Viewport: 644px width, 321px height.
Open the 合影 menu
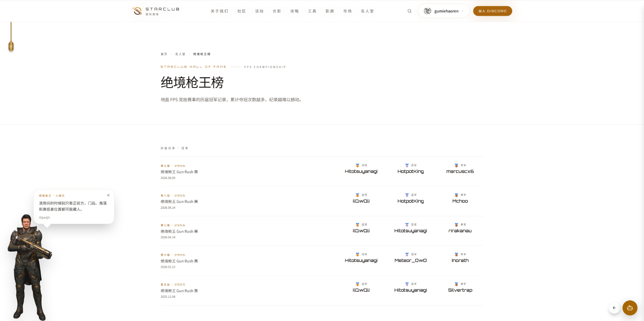point(277,11)
